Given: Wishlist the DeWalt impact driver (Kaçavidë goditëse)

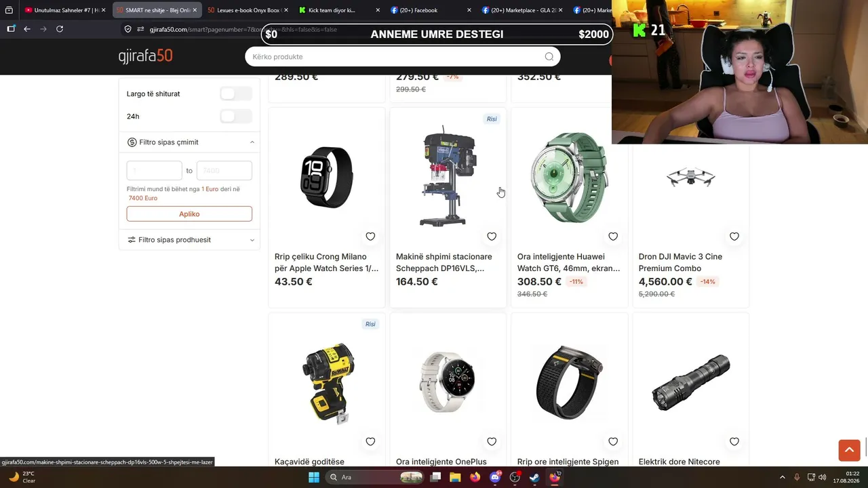Looking at the screenshot, I should (370, 442).
